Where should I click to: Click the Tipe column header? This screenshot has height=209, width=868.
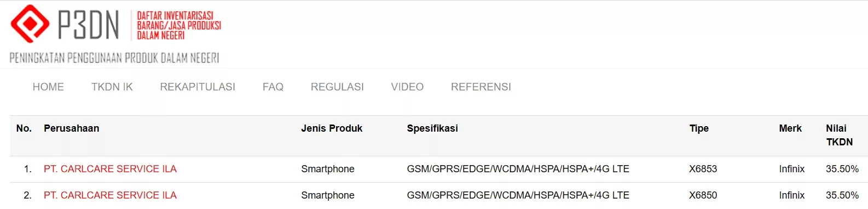(699, 128)
